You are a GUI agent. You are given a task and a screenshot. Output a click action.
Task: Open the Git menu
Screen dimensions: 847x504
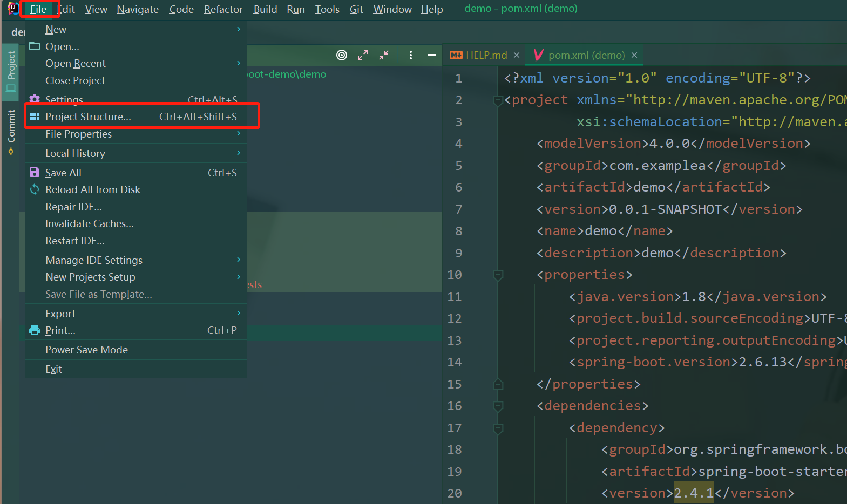point(356,9)
